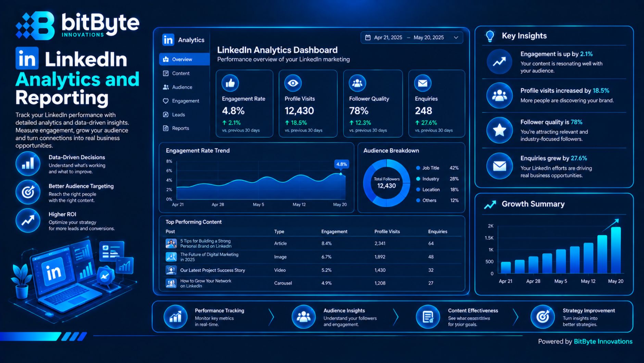Screen dimensions: 644x363
Task: Click the Performance Tracking chart icon
Action: coord(175,317)
